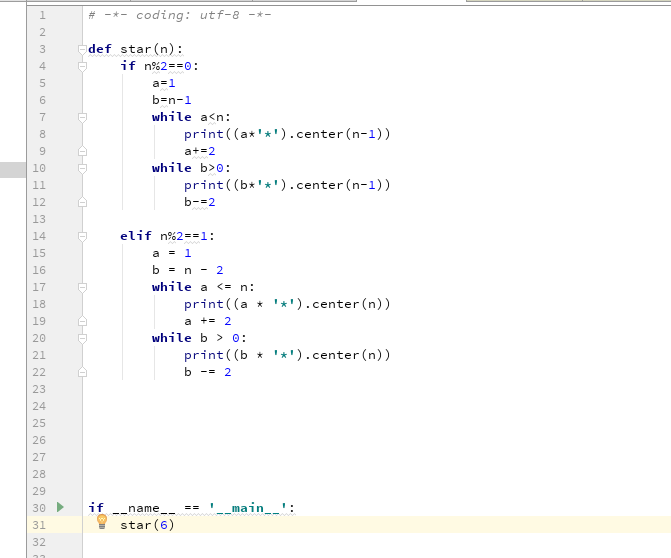Click the print call on line 18

(x=204, y=304)
